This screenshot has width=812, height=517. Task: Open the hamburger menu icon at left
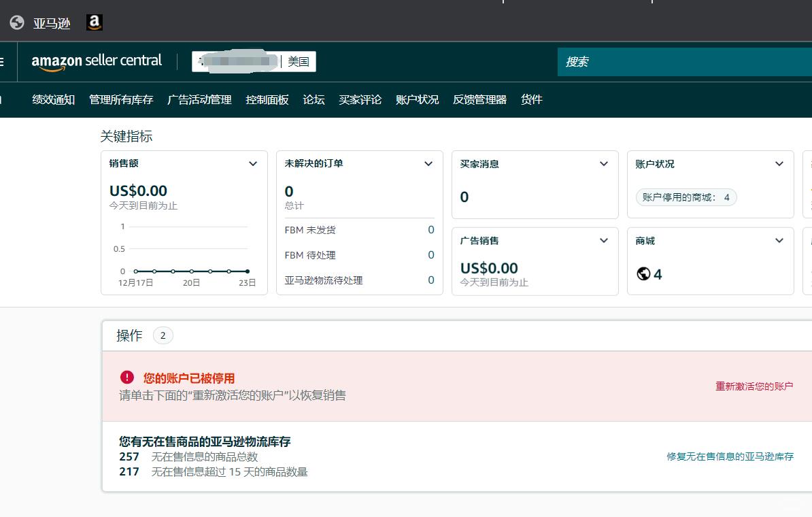click(x=1, y=62)
